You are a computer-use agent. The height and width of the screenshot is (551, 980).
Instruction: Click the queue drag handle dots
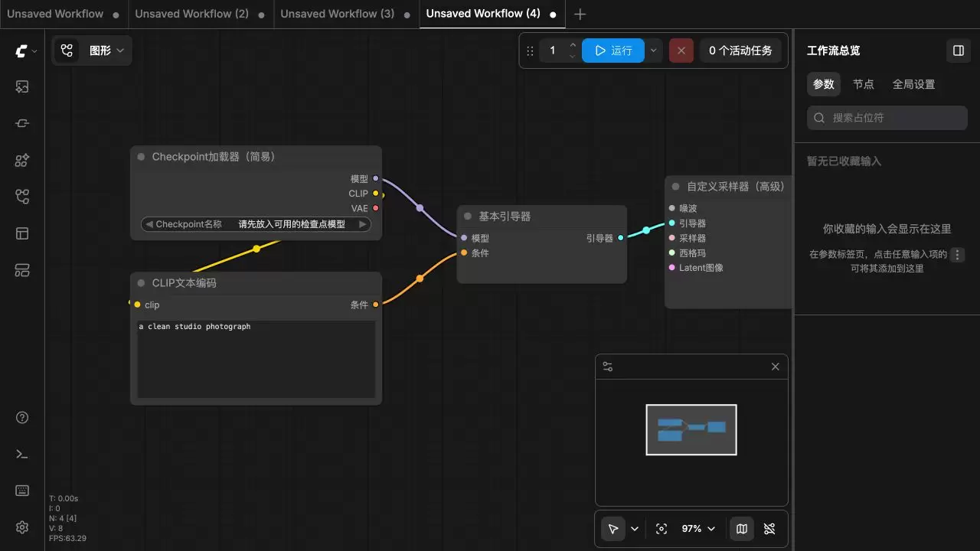click(x=531, y=51)
